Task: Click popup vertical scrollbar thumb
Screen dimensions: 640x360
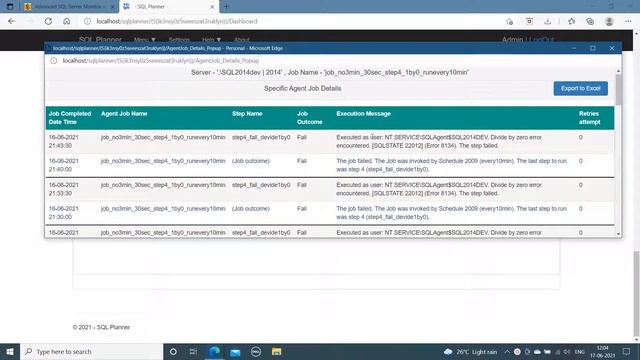Action: [618, 90]
